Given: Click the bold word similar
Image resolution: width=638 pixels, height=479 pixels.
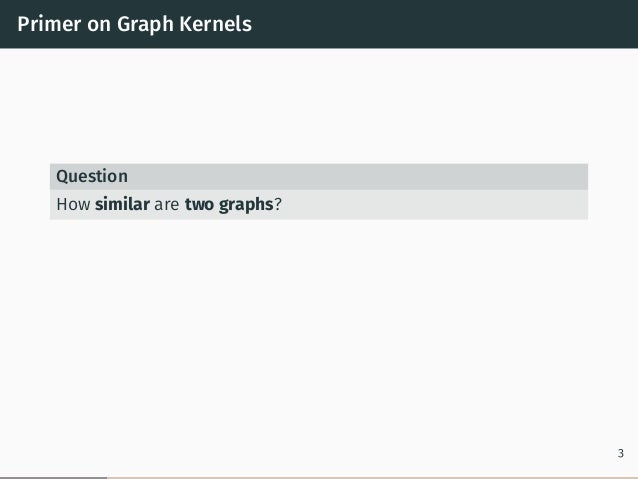Looking at the screenshot, I should [122, 204].
